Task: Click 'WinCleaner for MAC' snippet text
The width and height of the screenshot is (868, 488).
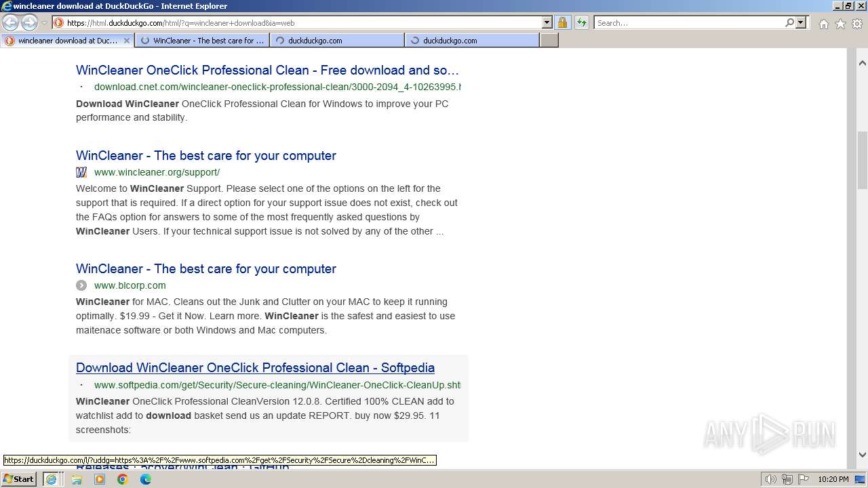Action: pos(265,316)
